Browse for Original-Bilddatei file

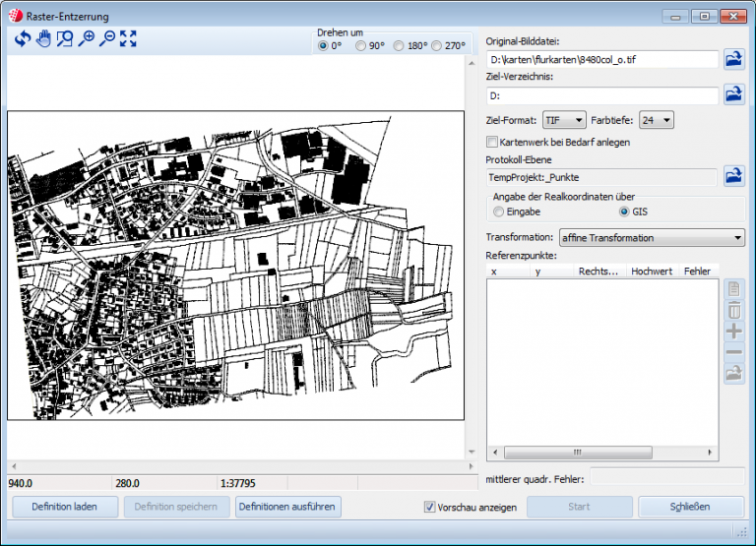[733, 60]
